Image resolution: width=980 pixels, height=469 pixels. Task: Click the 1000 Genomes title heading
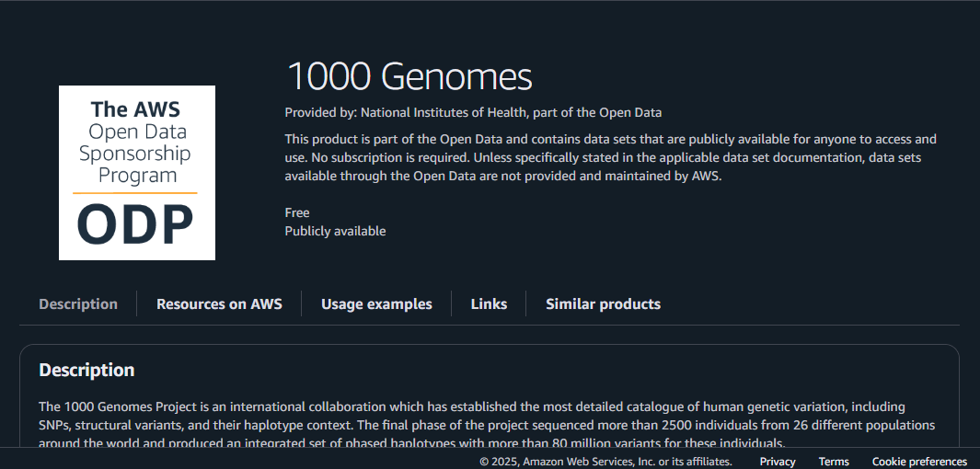(409, 77)
